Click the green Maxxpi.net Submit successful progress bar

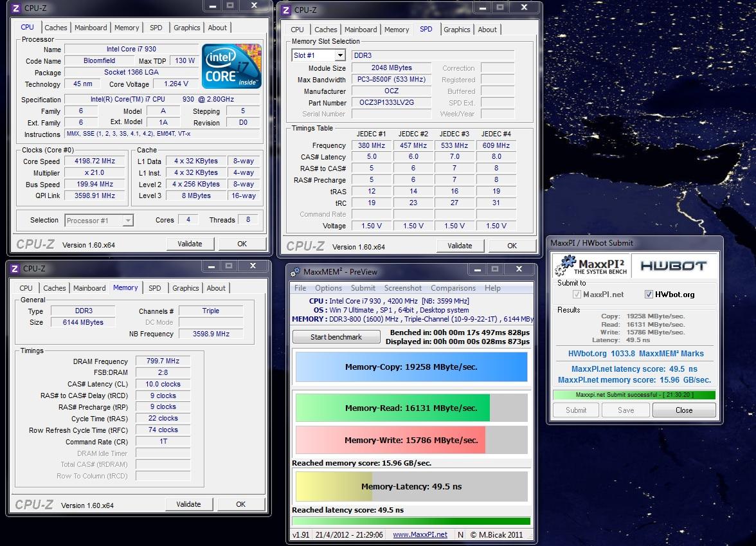634,395
